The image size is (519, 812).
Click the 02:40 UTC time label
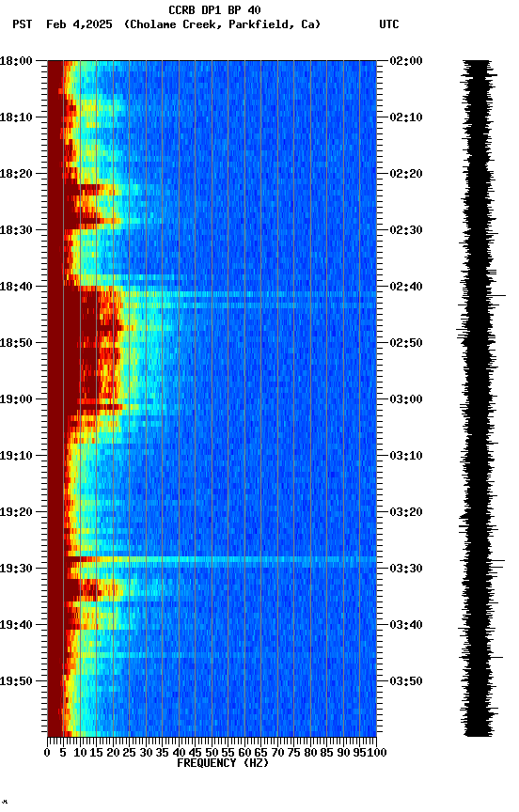[406, 287]
